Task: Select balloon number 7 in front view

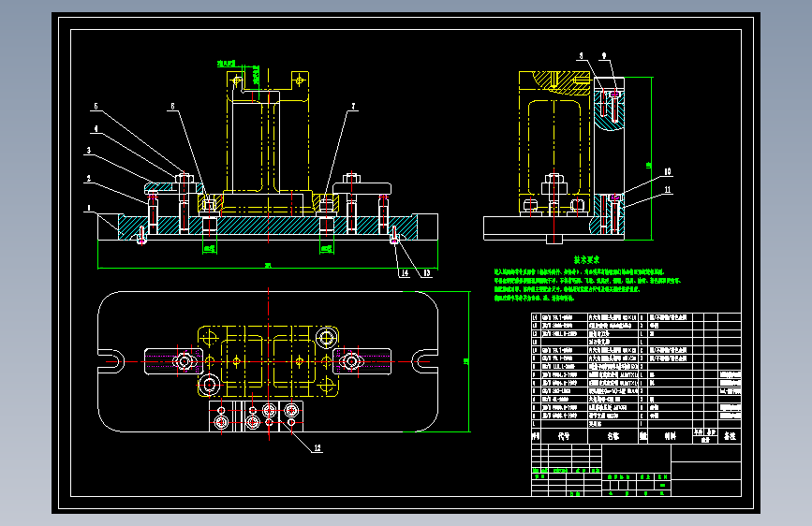Action: pyautogui.click(x=354, y=106)
